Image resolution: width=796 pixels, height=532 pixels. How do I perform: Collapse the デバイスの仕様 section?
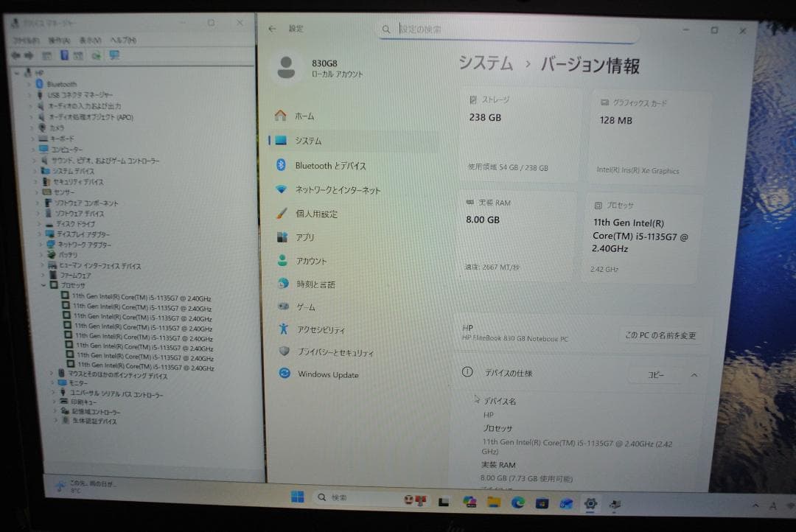click(693, 374)
